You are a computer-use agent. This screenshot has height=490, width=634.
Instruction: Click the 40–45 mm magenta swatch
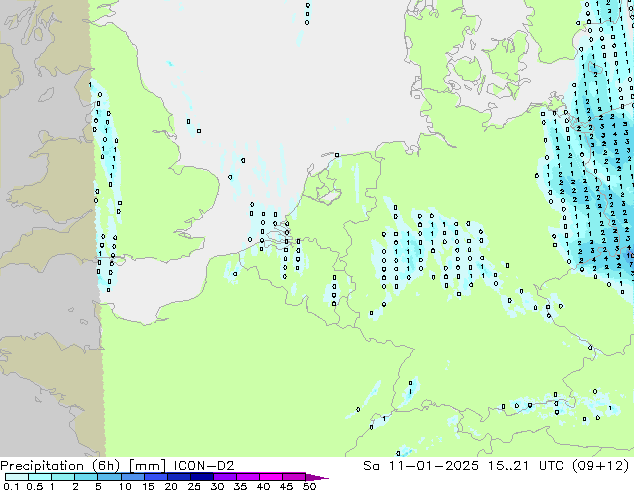271,477
